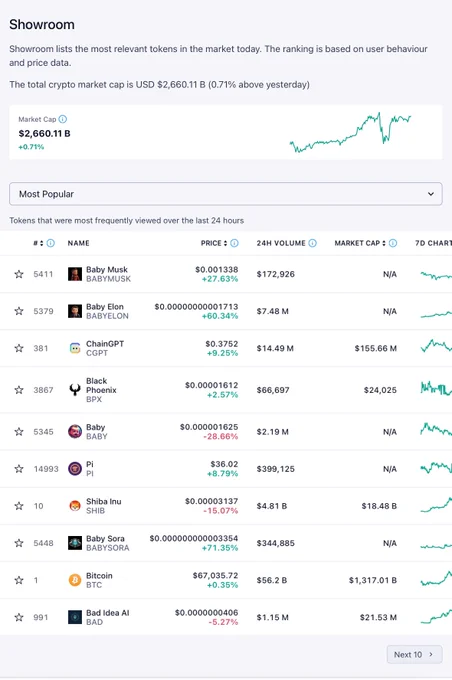Click the rank number 14993
This screenshot has width=452, height=680.
pos(46,469)
